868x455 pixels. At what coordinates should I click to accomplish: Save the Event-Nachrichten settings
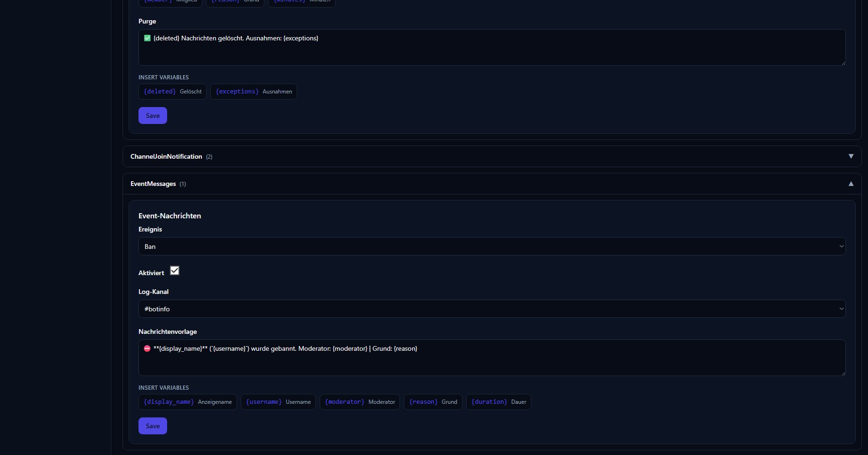pyautogui.click(x=153, y=426)
